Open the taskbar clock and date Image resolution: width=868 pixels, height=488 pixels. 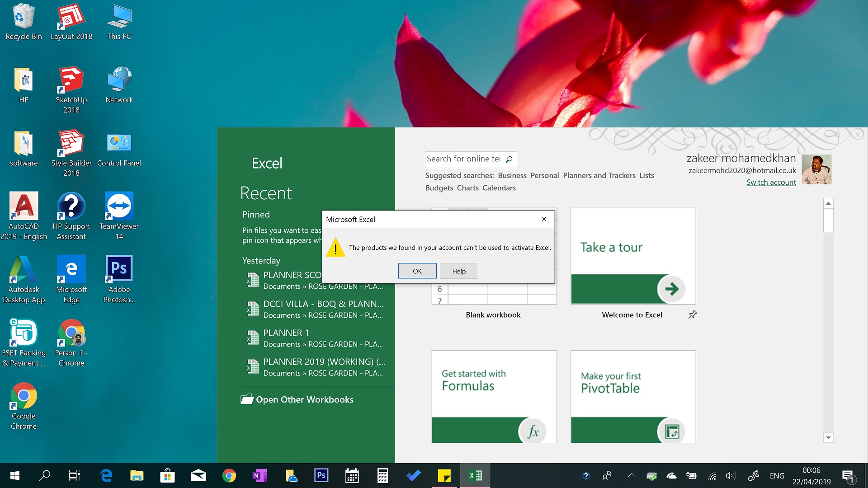tap(811, 476)
